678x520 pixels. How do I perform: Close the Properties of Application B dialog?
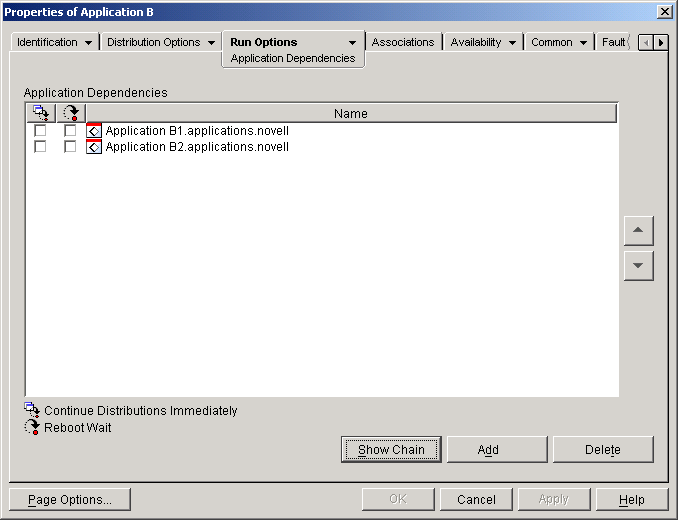tap(664, 12)
